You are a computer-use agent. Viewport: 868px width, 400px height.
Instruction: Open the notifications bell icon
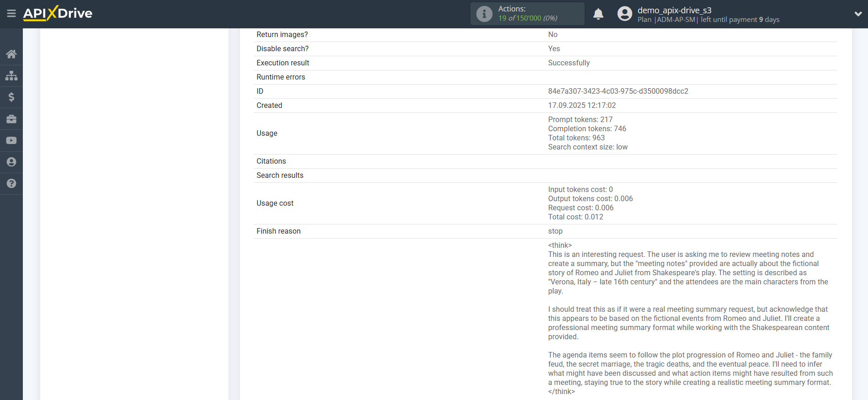(598, 14)
